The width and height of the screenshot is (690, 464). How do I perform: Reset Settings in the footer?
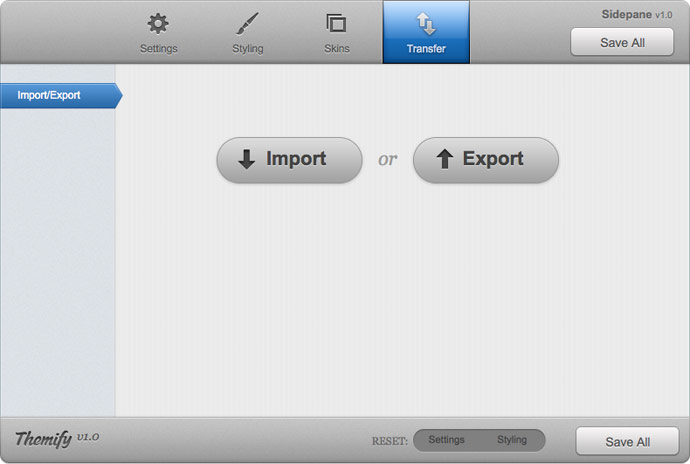click(446, 440)
